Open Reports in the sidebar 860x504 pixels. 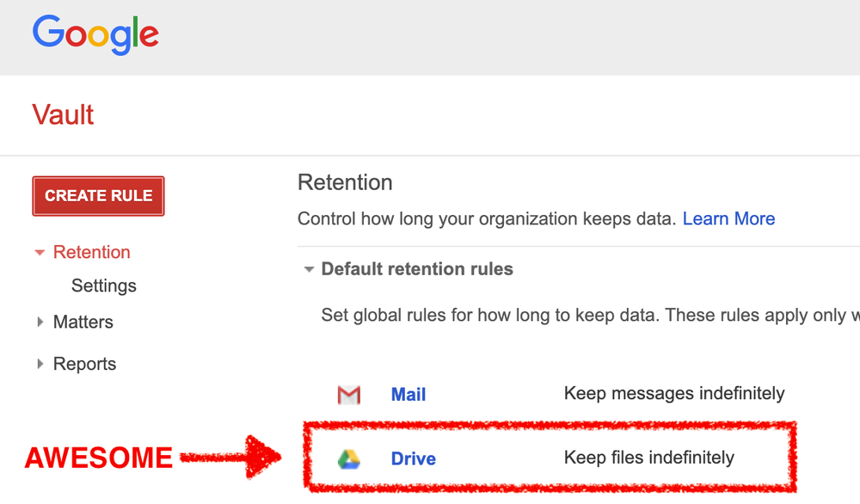84,364
